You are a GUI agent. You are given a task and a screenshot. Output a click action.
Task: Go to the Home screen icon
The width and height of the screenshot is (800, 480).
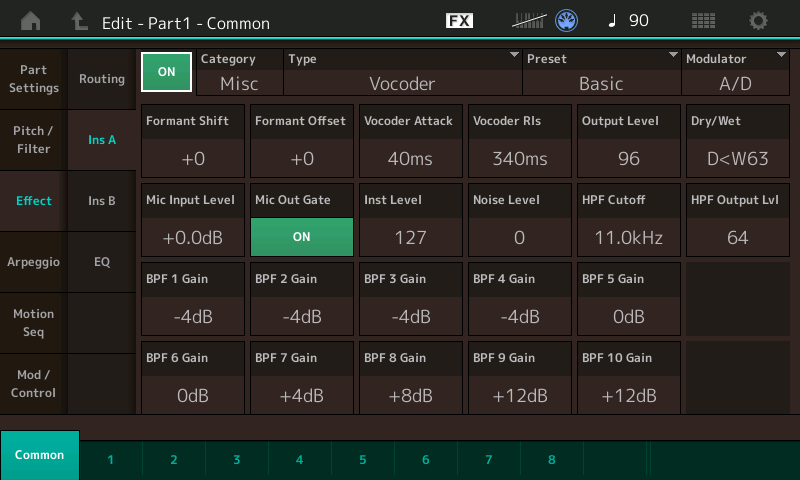click(x=31, y=20)
